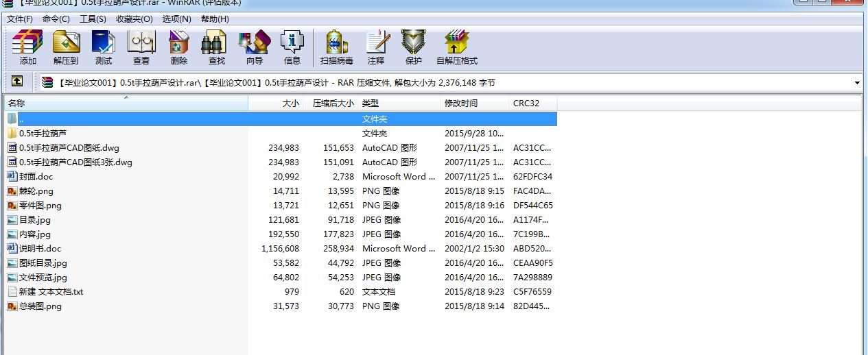Open the 收藏夹(O) menu

pyautogui.click(x=134, y=19)
